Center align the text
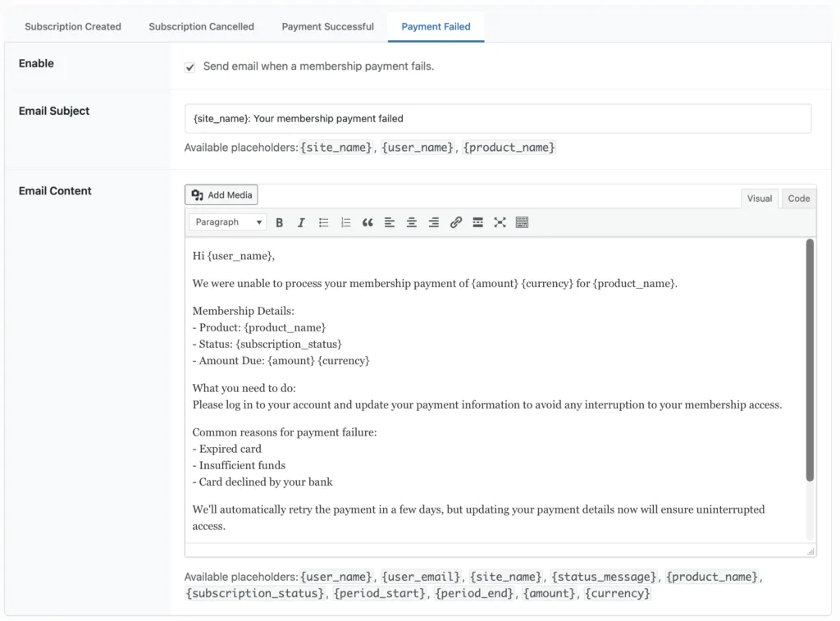The width and height of the screenshot is (840, 621). coord(412,222)
